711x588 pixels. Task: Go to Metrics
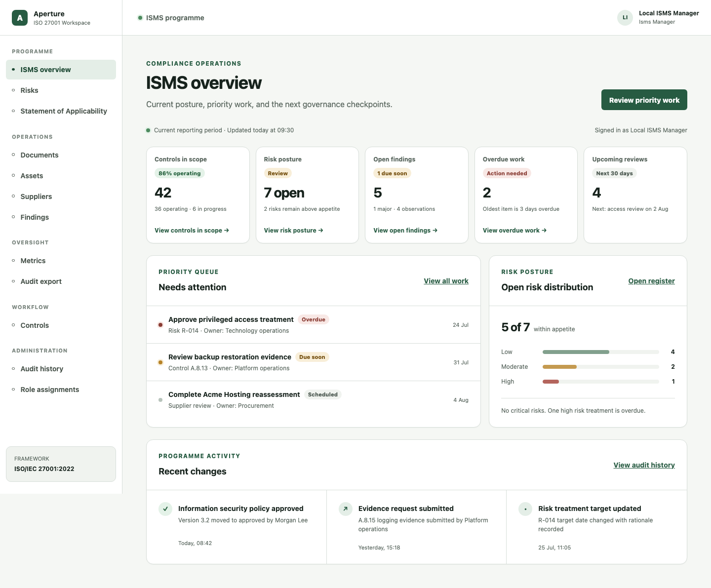[x=61, y=261]
